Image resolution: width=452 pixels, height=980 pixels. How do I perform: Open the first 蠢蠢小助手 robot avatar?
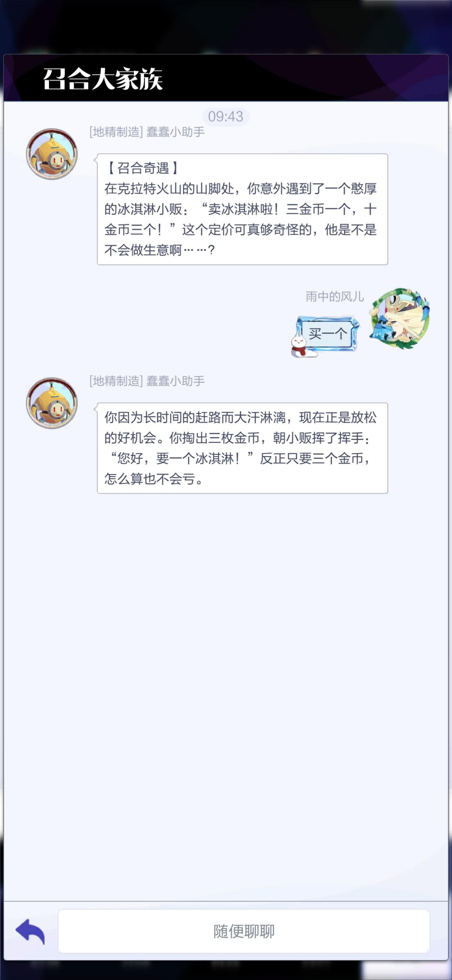(x=52, y=154)
